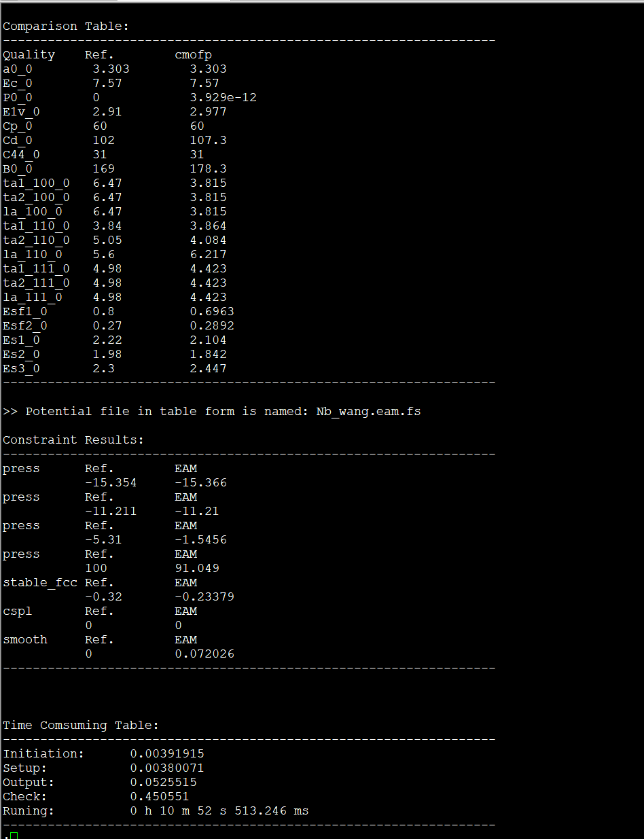Click the "Constraint Results:" heading
The width and height of the screenshot is (644, 839).
pos(73,440)
